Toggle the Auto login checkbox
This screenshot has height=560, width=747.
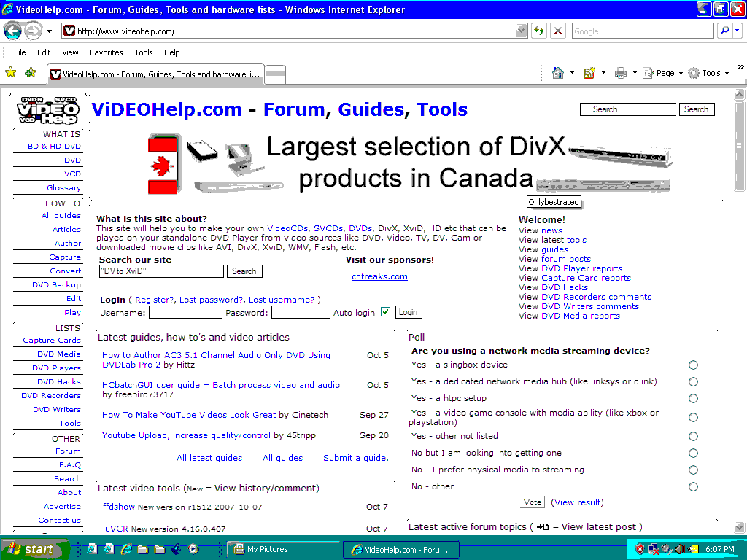(385, 312)
